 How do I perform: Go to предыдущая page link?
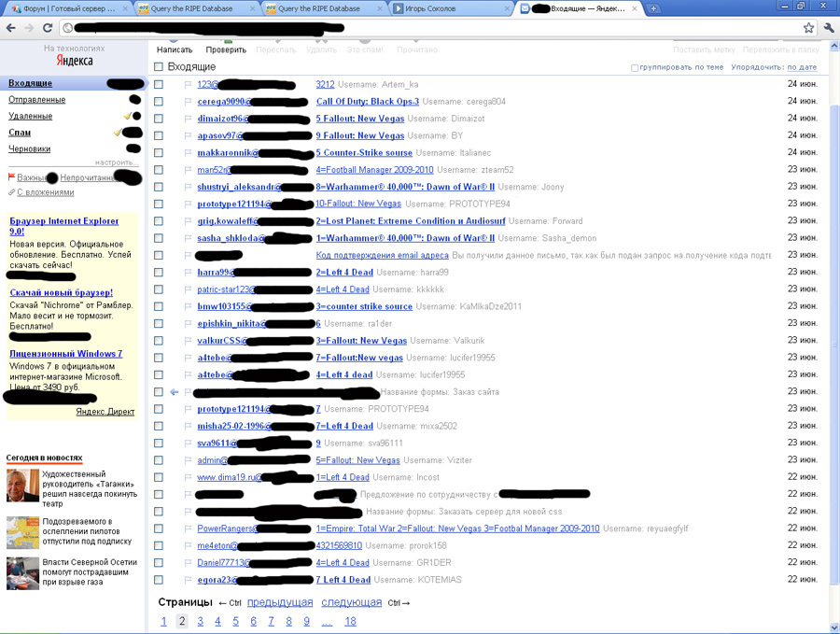pos(280,602)
